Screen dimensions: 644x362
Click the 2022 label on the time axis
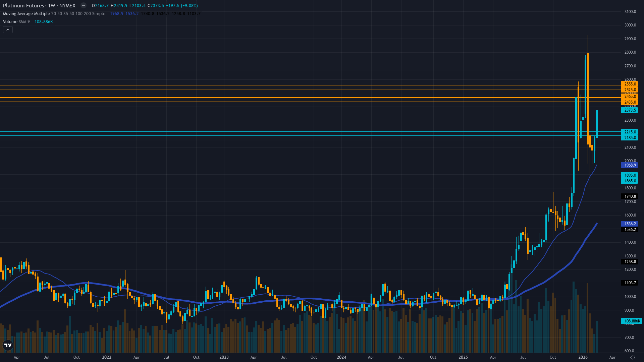click(107, 357)
